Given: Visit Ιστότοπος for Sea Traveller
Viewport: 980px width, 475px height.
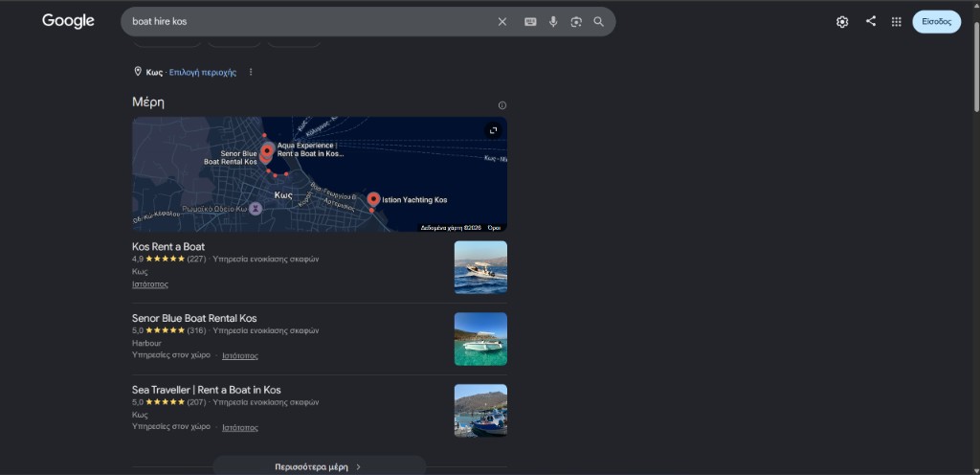Looking at the screenshot, I should (x=240, y=427).
